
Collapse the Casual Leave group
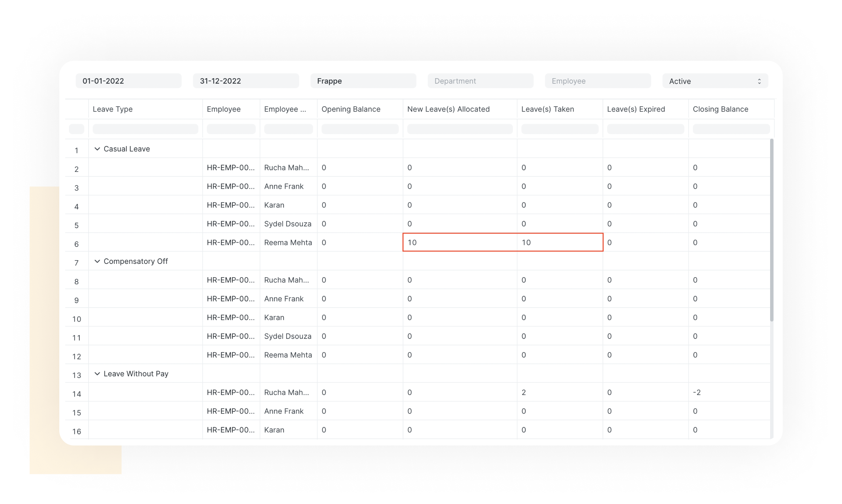click(x=97, y=149)
